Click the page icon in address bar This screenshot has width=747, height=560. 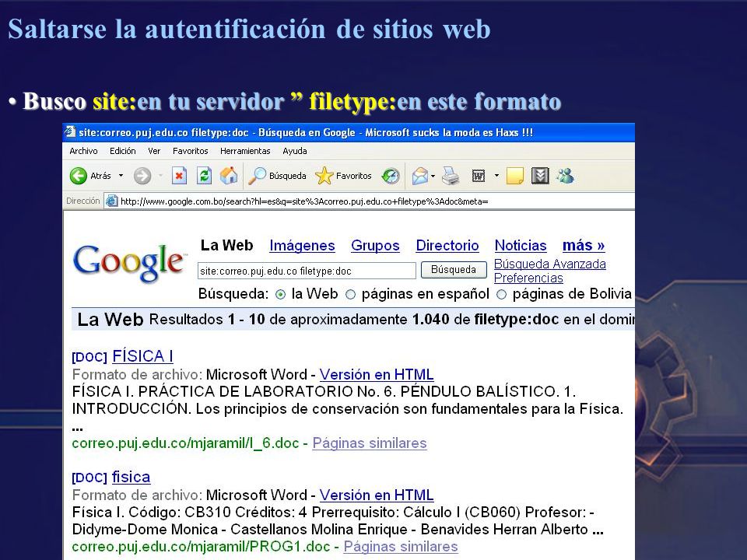pyautogui.click(x=111, y=201)
